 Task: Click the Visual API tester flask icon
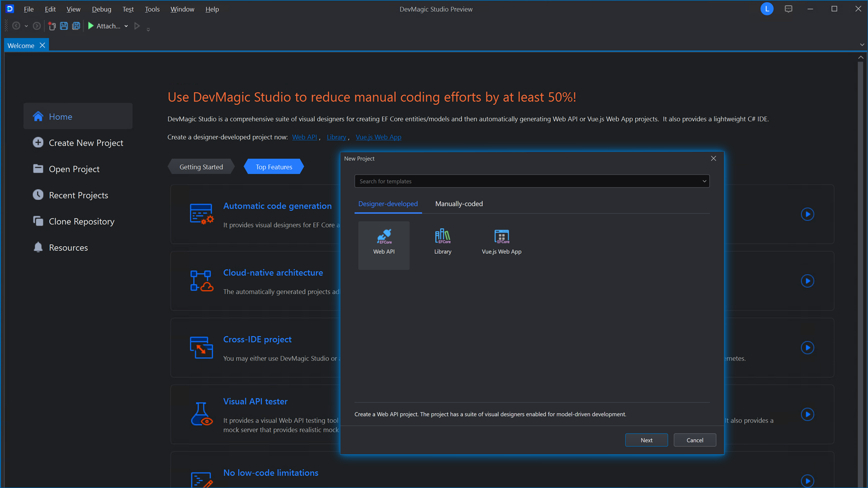pyautogui.click(x=201, y=414)
